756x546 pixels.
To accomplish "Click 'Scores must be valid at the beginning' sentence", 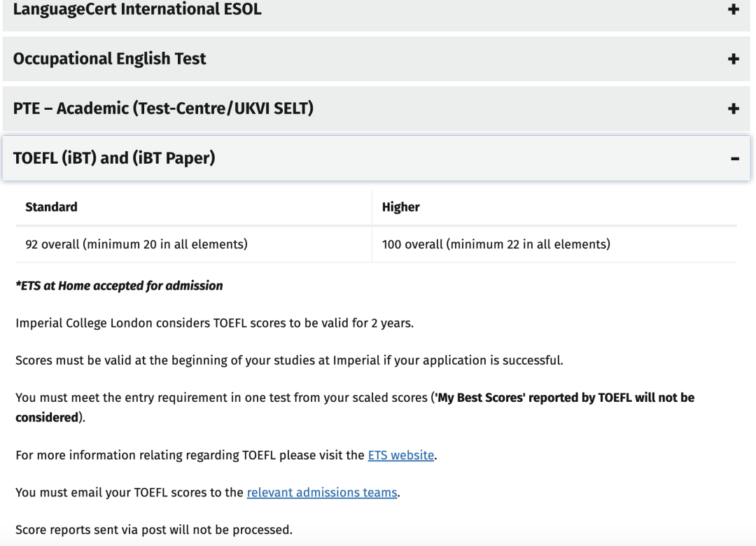I will [x=289, y=360].
